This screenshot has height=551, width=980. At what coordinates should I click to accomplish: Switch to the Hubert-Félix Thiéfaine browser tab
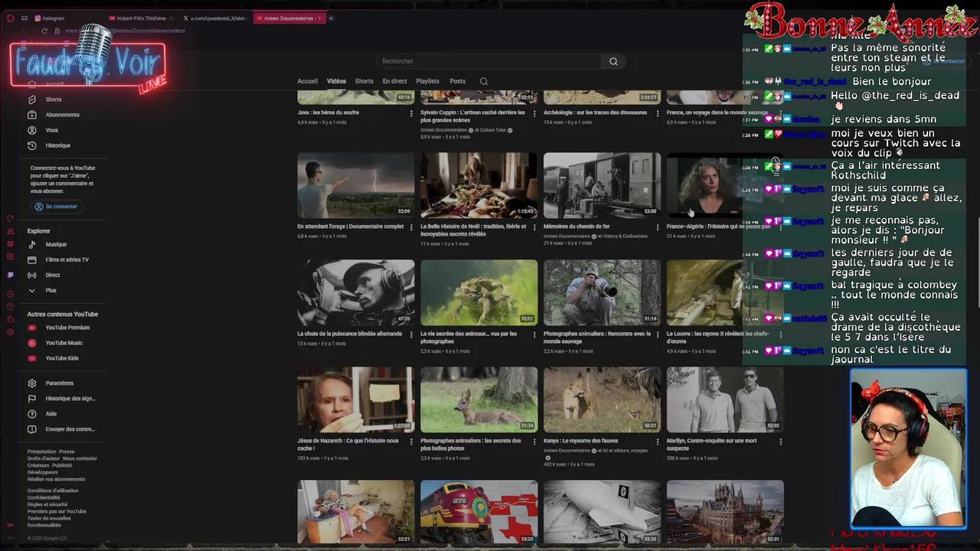point(142,18)
